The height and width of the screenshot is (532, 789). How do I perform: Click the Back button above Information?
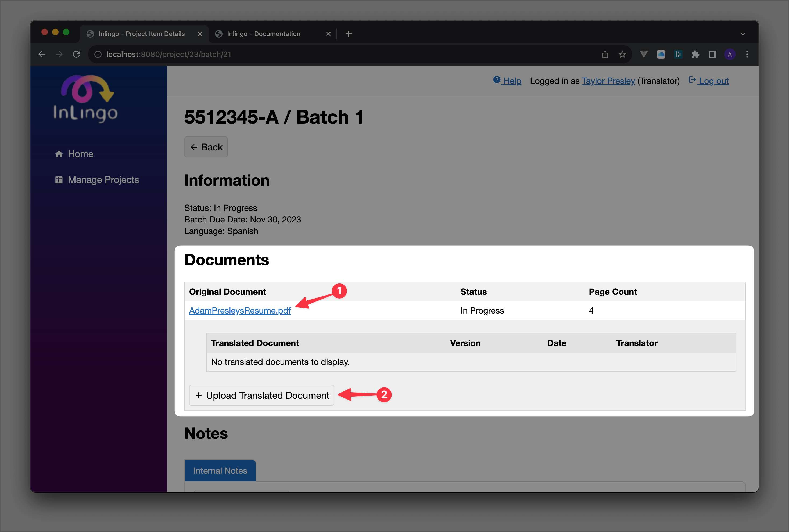(206, 147)
